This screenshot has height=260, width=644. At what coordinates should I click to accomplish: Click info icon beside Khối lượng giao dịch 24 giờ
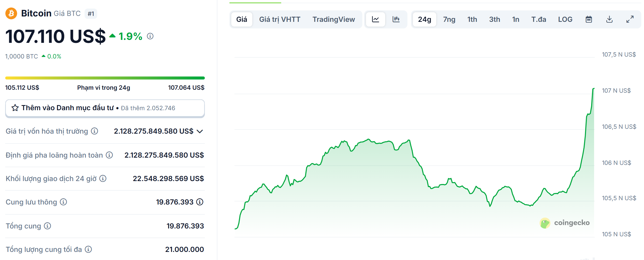tap(103, 179)
